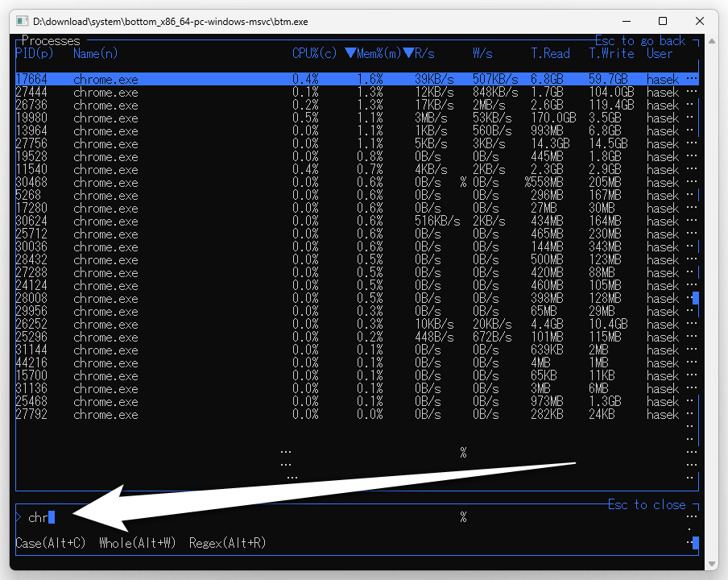The width and height of the screenshot is (728, 580).
Task: Select process row with PID 30036
Action: 357,246
